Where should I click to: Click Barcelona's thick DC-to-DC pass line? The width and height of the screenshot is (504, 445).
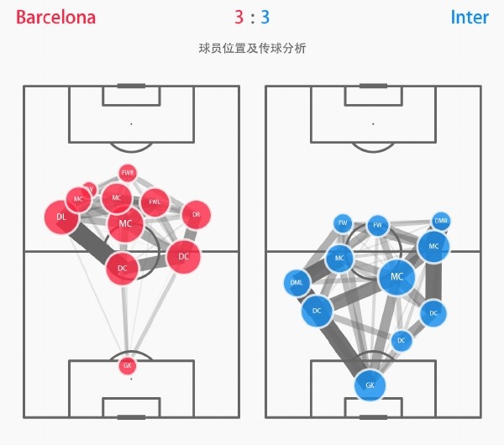(x=152, y=263)
